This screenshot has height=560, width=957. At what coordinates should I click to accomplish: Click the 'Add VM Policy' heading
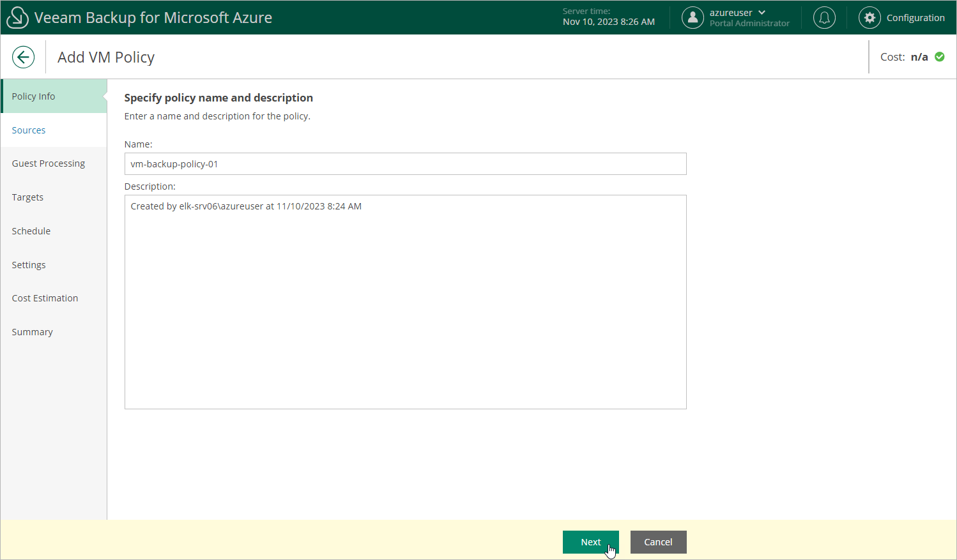[106, 57]
